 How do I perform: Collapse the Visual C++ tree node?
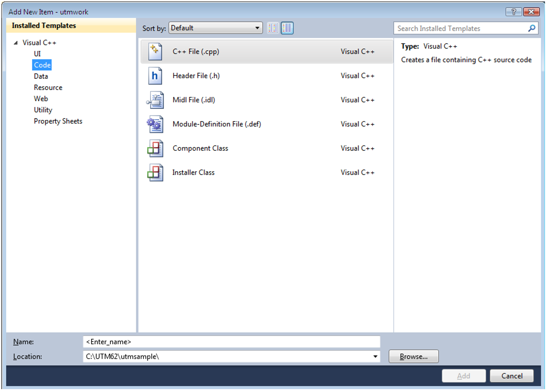16,43
